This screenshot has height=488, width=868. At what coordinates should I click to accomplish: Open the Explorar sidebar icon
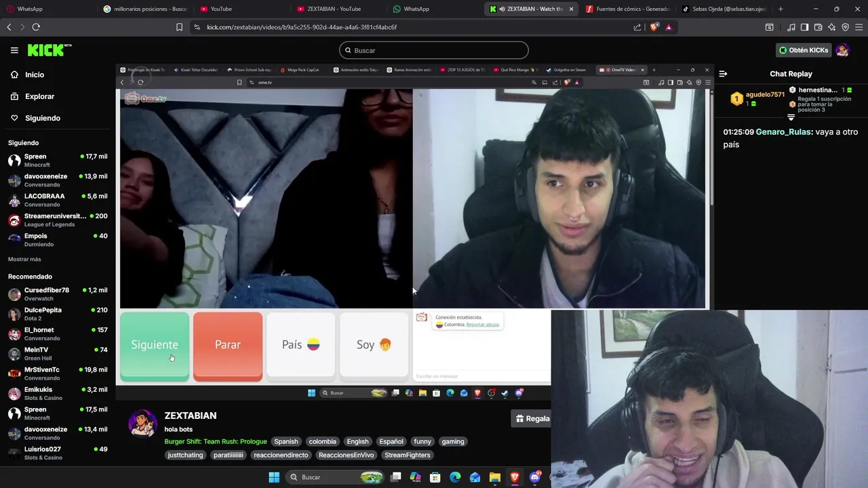click(x=14, y=96)
